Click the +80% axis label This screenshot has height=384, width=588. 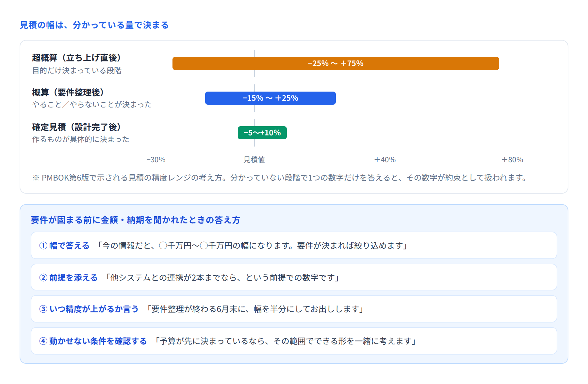[x=512, y=160]
